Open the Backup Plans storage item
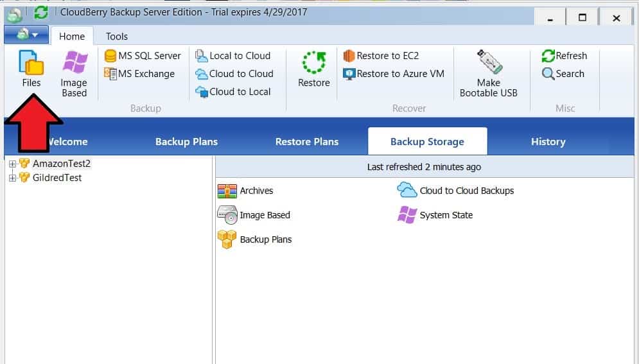This screenshot has width=639, height=364. [255, 239]
